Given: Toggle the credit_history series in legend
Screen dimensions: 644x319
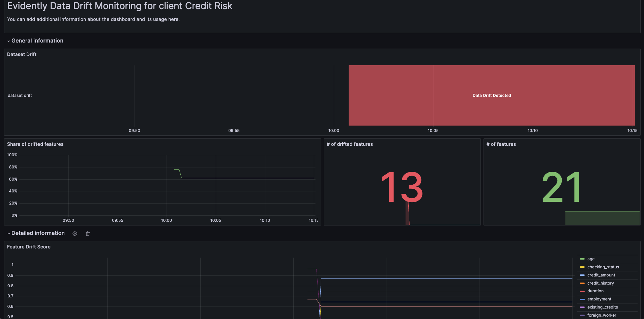Looking at the screenshot, I should [601, 283].
